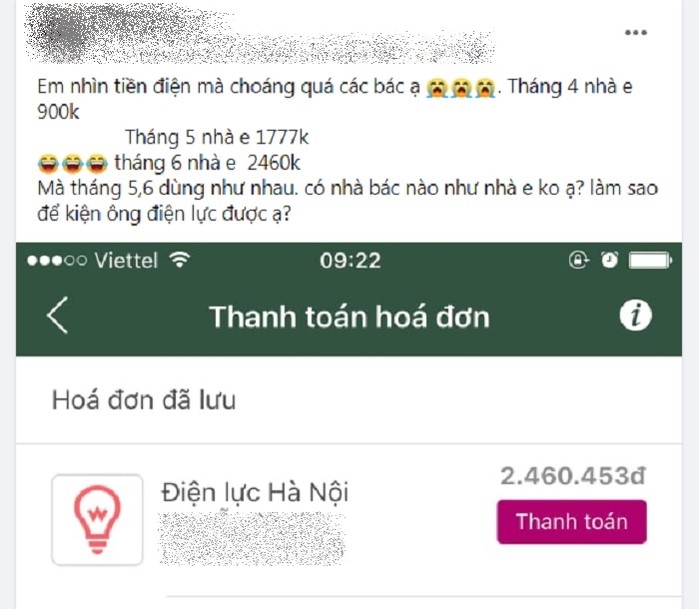Tap the back arrow in green header
699x609 pixels.
click(58, 315)
